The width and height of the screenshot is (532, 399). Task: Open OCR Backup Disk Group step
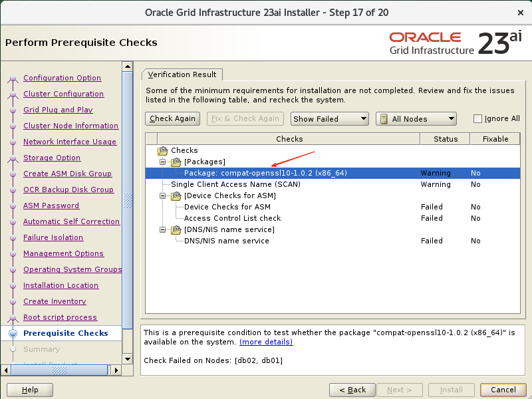pyautogui.click(x=68, y=190)
